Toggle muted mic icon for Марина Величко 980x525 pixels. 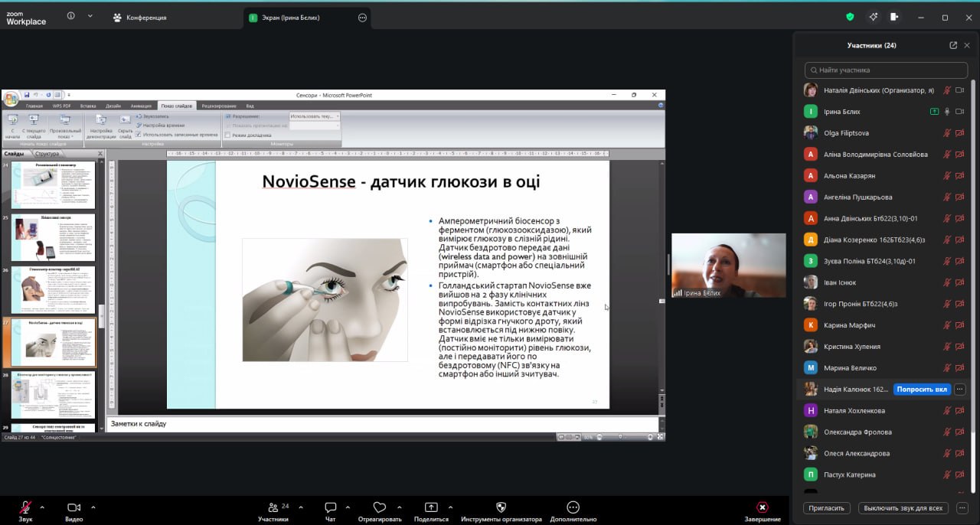947,368
